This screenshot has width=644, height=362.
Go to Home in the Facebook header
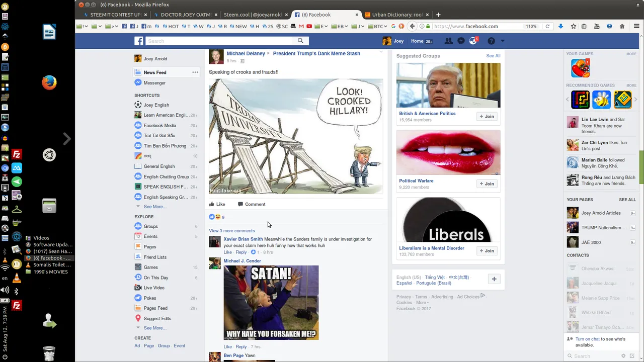pyautogui.click(x=417, y=41)
